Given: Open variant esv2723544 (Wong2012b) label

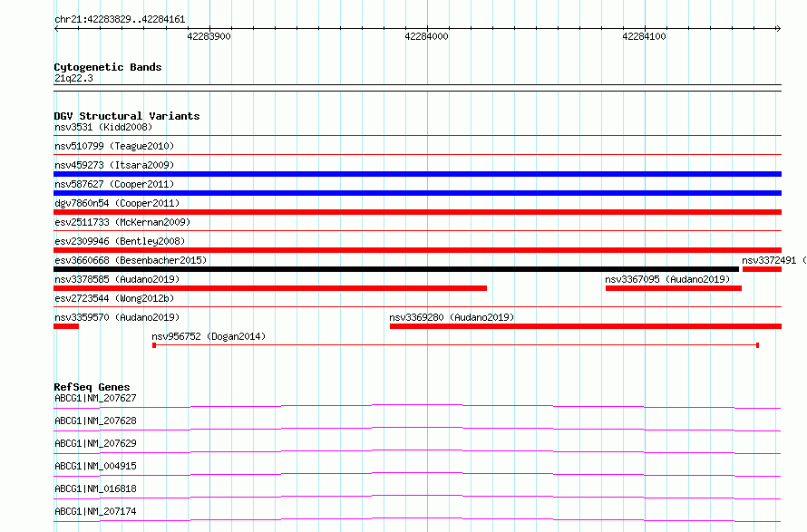Looking at the screenshot, I should (114, 298).
